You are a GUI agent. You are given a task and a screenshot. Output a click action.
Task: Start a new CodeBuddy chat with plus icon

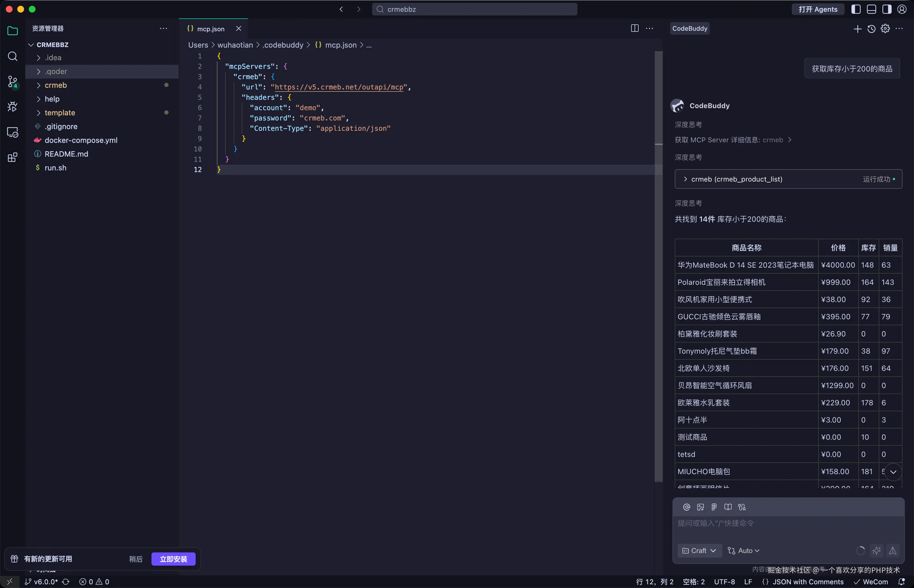click(857, 29)
